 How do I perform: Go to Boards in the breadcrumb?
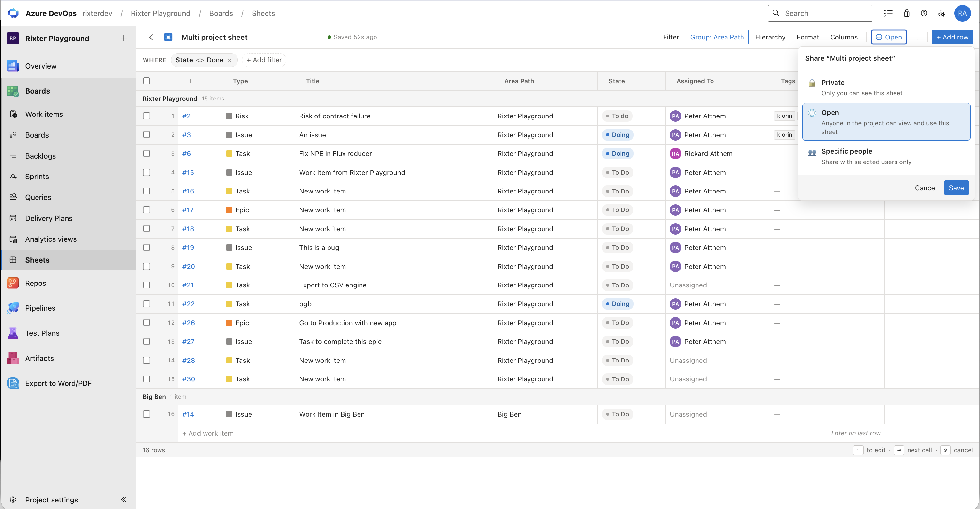click(x=221, y=13)
